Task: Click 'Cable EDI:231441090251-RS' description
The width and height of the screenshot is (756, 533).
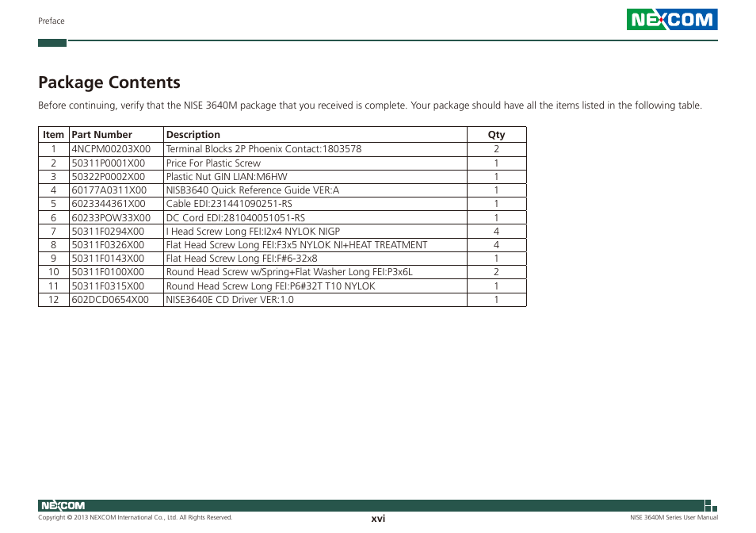Action: [x=229, y=204]
